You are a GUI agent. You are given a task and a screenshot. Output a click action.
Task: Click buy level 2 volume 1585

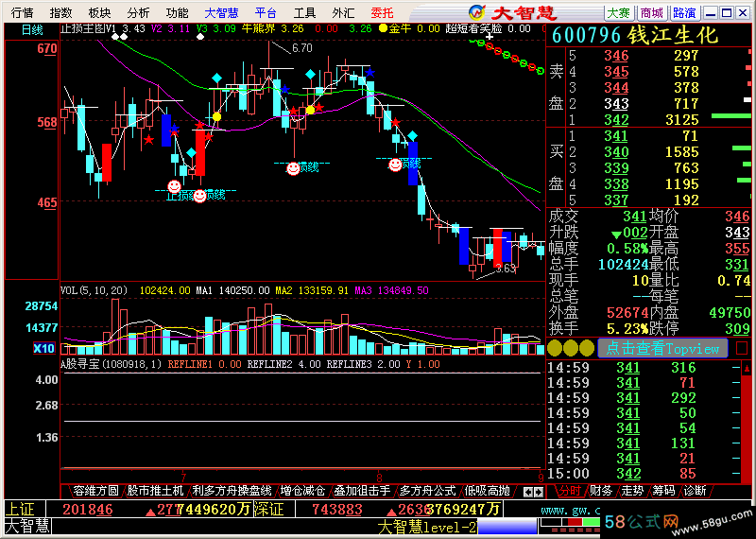coord(681,152)
